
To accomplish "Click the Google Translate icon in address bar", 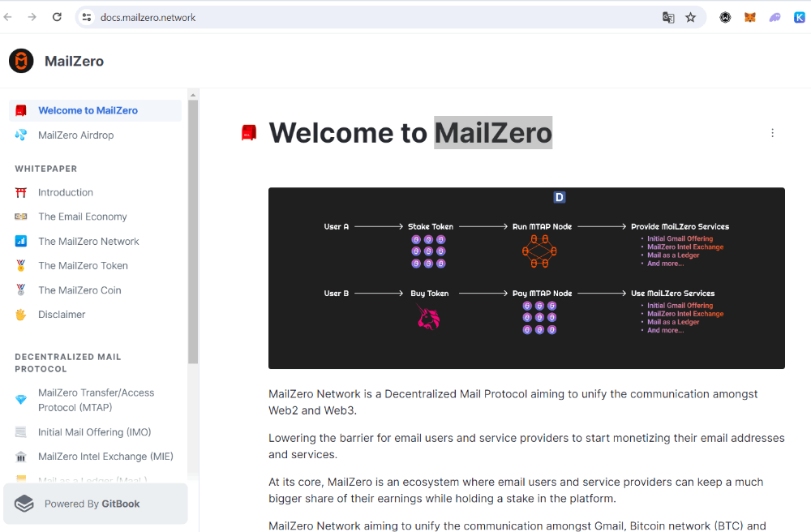I will click(668, 18).
